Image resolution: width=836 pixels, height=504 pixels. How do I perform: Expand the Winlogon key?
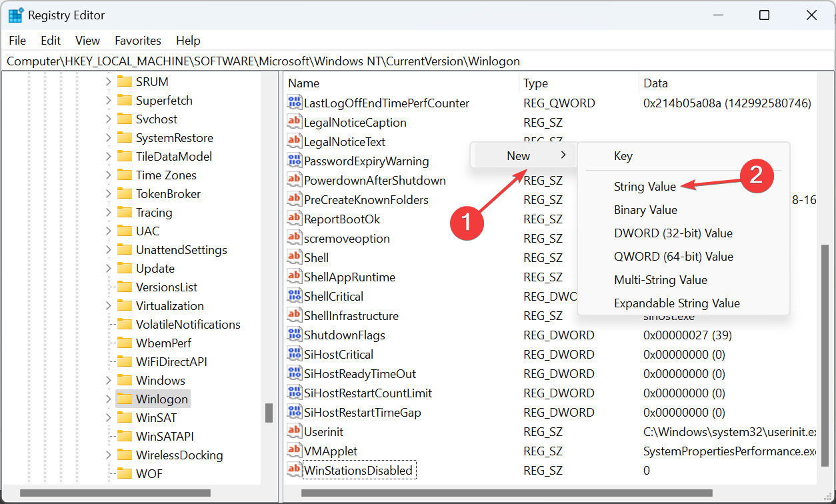click(108, 399)
